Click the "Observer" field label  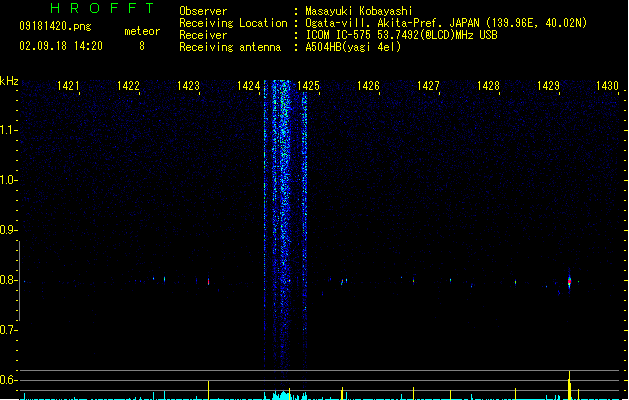pyautogui.click(x=203, y=11)
